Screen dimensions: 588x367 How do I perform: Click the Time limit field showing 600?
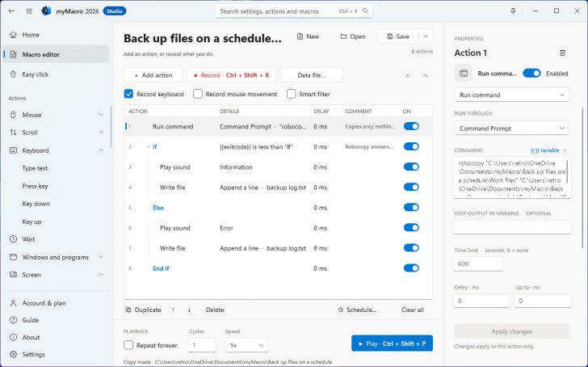coord(478,264)
